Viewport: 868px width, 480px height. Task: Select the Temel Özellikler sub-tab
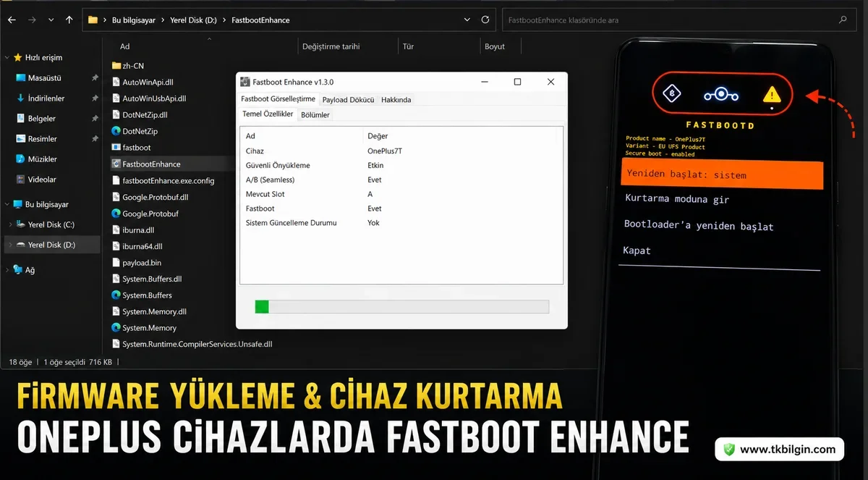(x=268, y=114)
